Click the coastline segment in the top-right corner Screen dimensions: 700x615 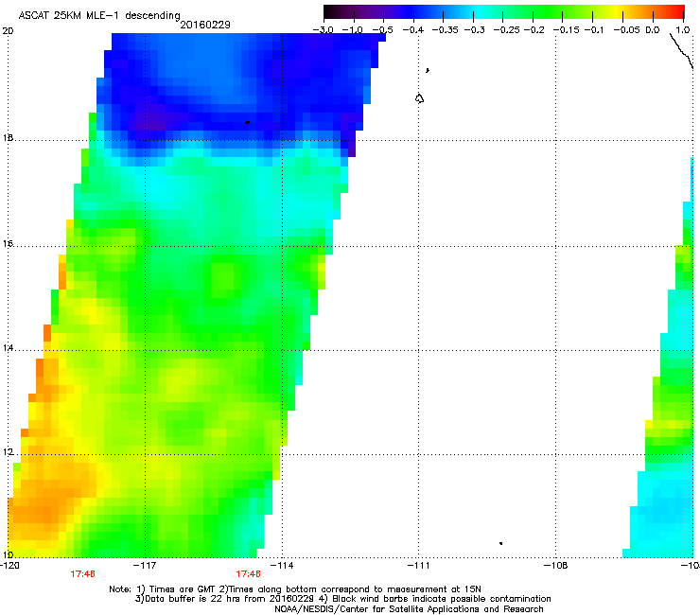682,51
